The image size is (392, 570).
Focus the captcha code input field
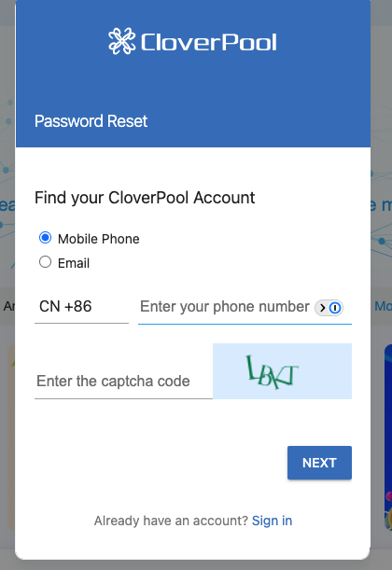123,382
